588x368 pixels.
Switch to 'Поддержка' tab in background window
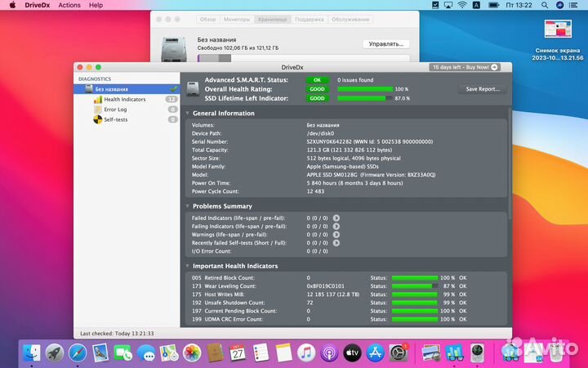point(309,20)
